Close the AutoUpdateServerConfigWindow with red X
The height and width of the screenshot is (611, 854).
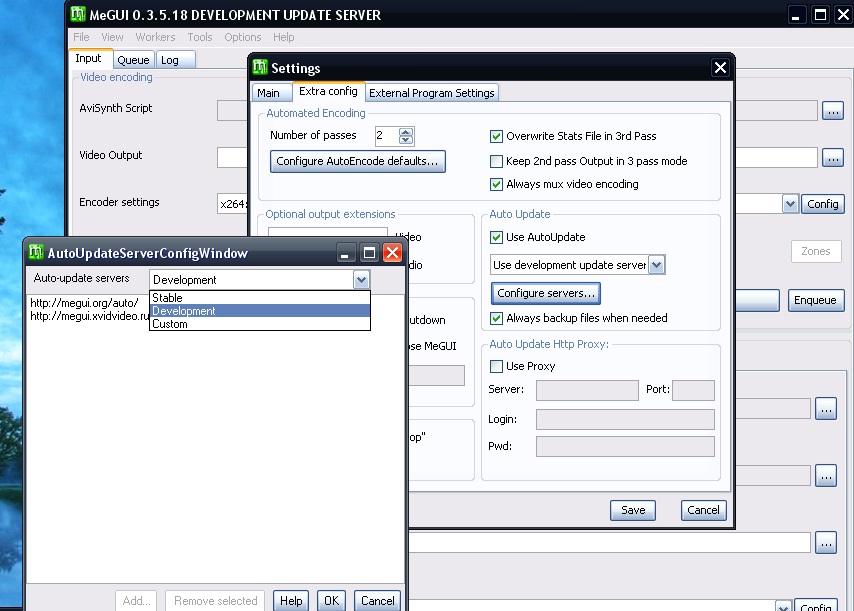392,253
